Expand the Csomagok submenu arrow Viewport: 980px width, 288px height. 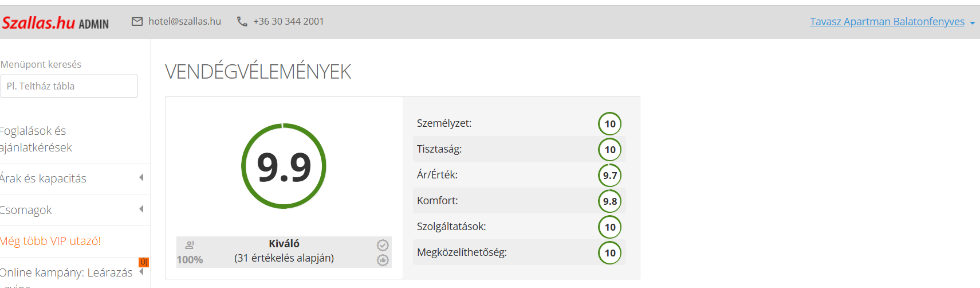141,209
